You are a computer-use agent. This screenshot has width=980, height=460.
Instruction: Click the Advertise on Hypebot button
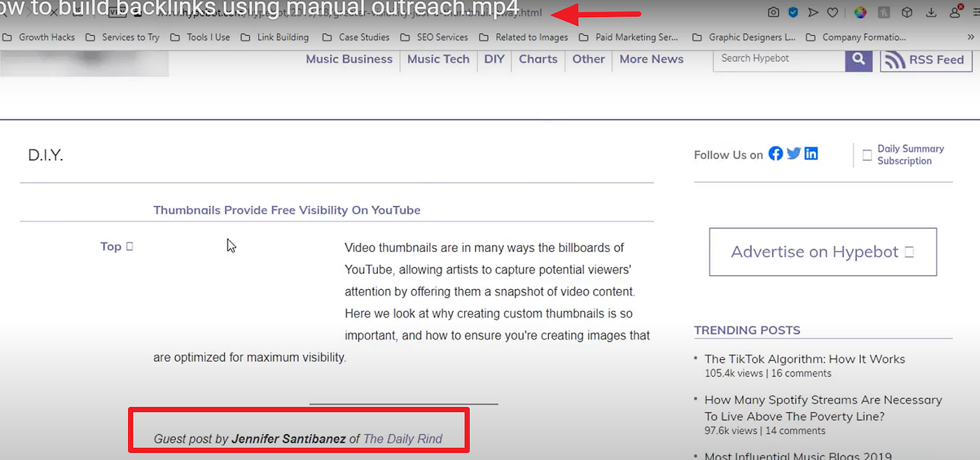(x=822, y=251)
